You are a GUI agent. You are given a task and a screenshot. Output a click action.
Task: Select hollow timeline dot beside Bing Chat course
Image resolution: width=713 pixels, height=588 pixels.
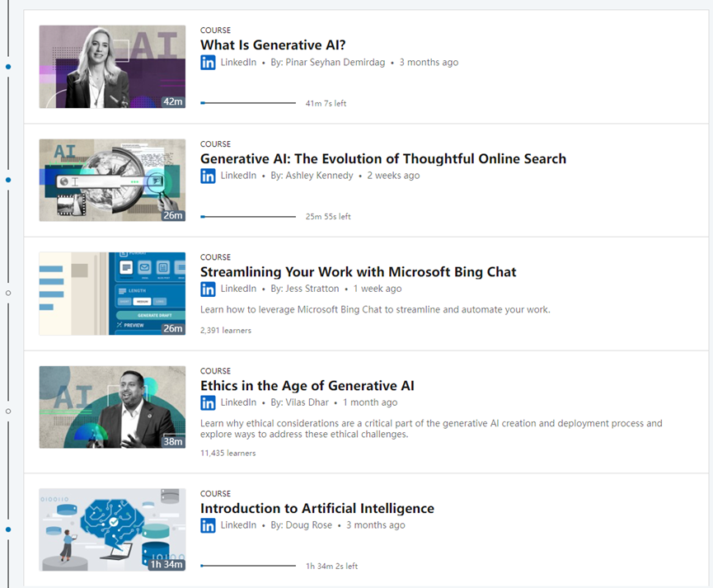coord(8,293)
